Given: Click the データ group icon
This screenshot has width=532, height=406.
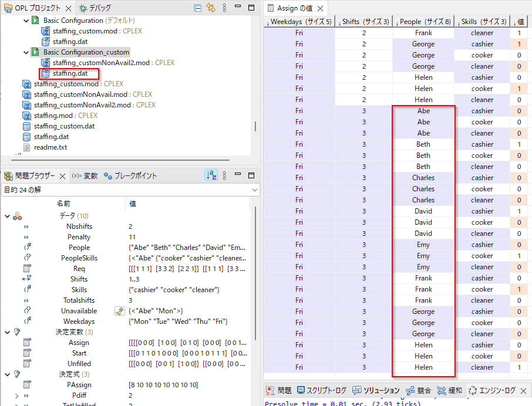Looking at the screenshot, I should point(17,216).
